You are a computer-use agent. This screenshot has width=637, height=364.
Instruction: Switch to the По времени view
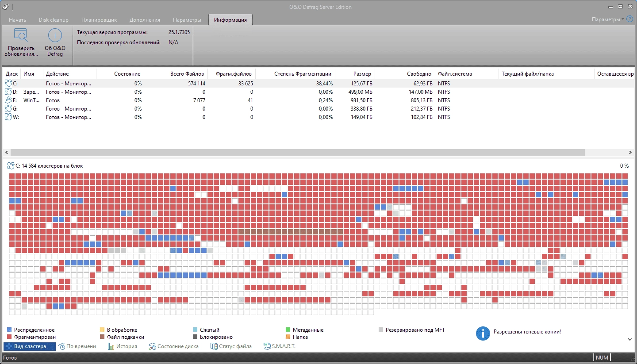point(77,346)
